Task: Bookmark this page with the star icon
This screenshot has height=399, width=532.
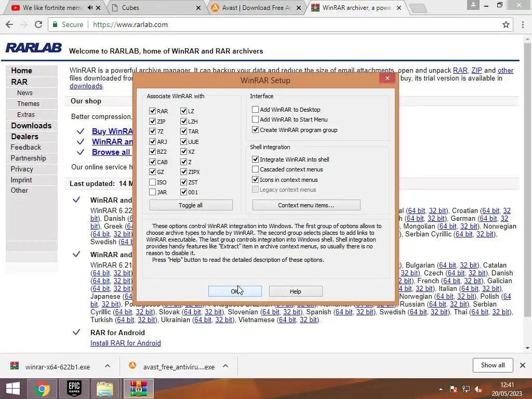Action: pyautogui.click(x=506, y=24)
